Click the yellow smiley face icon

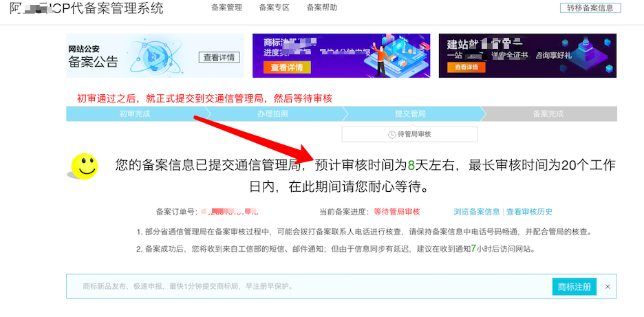point(85,166)
